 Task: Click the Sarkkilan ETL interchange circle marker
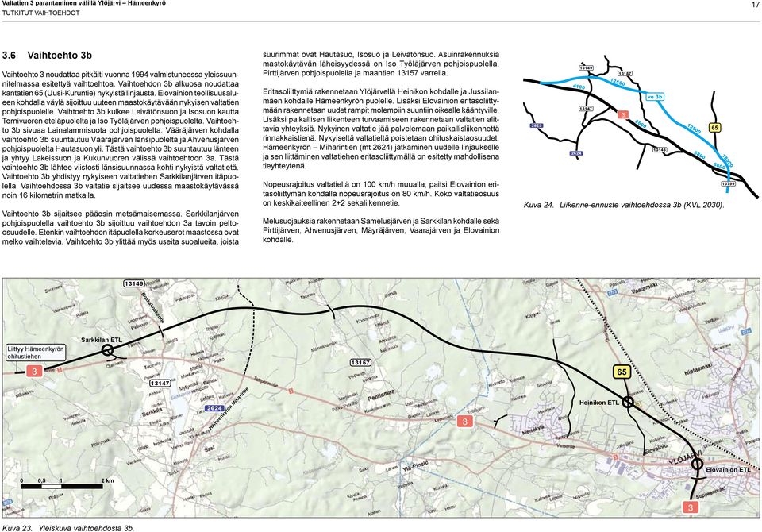[107, 349]
